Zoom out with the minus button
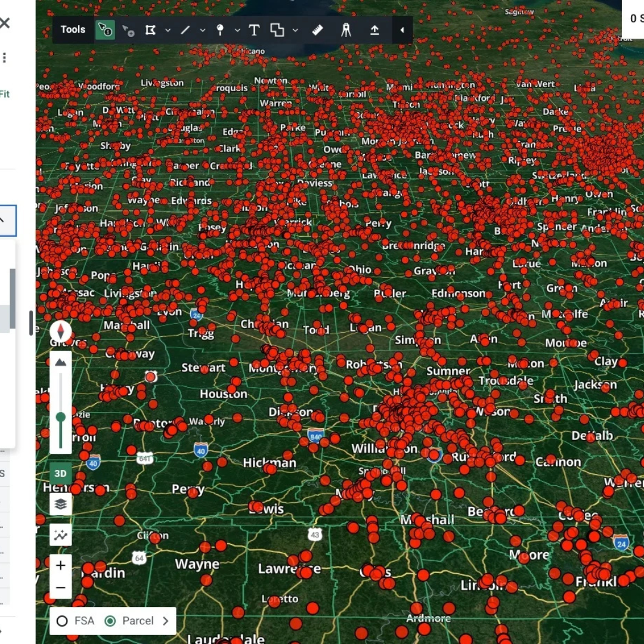This screenshot has width=644, height=644. click(60, 587)
